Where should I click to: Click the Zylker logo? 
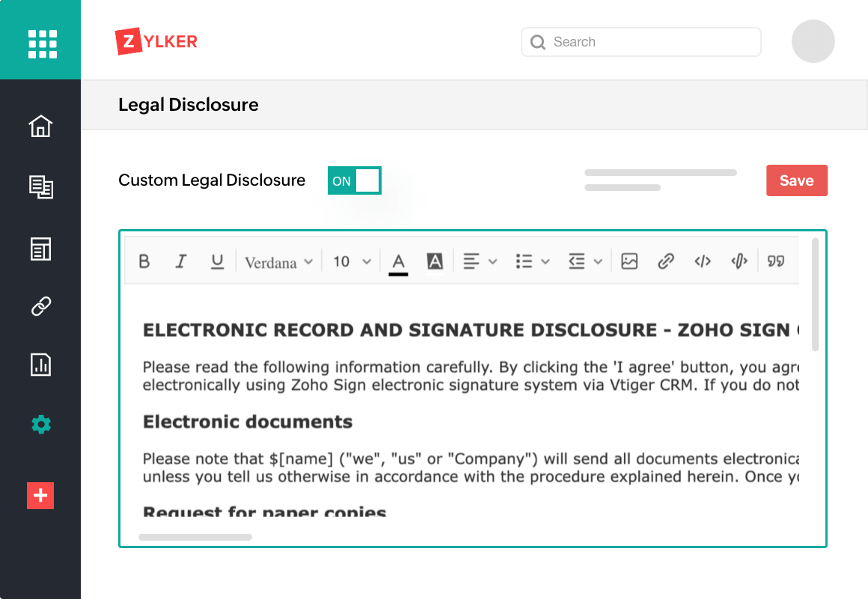click(x=156, y=41)
